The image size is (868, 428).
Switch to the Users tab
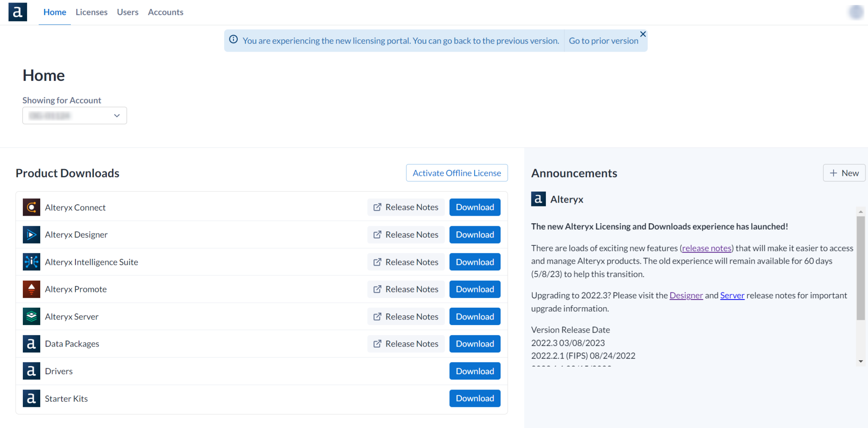[128, 12]
